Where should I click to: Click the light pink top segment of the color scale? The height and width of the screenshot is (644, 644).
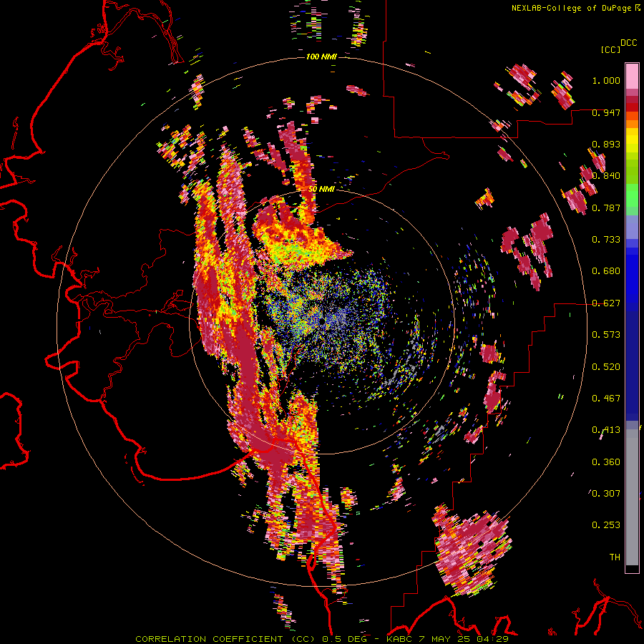coord(632,76)
